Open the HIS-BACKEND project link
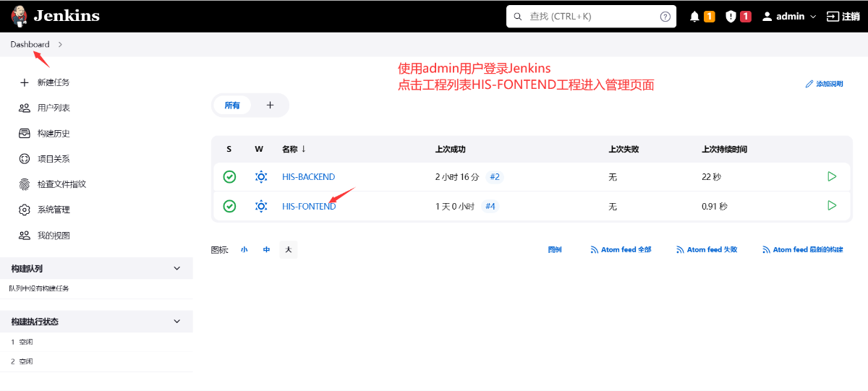 [x=308, y=177]
